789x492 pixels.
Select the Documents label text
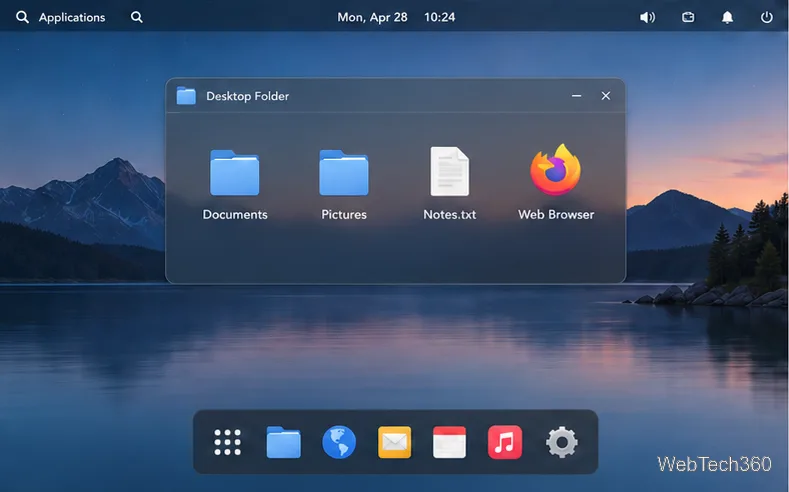235,214
